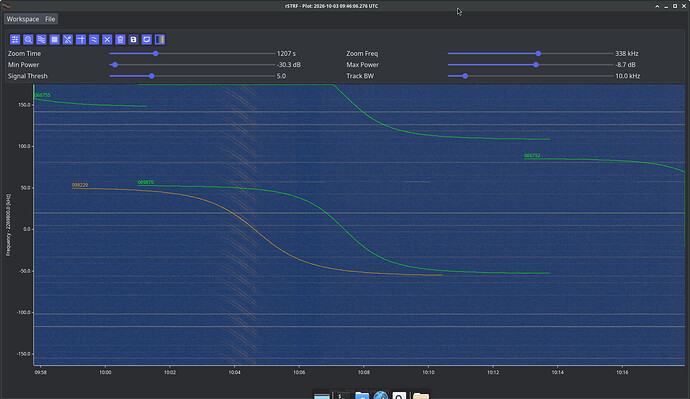Image resolution: width=690 pixels, height=399 pixels.
Task: Adjust the Max Power slider
Action: click(530, 65)
